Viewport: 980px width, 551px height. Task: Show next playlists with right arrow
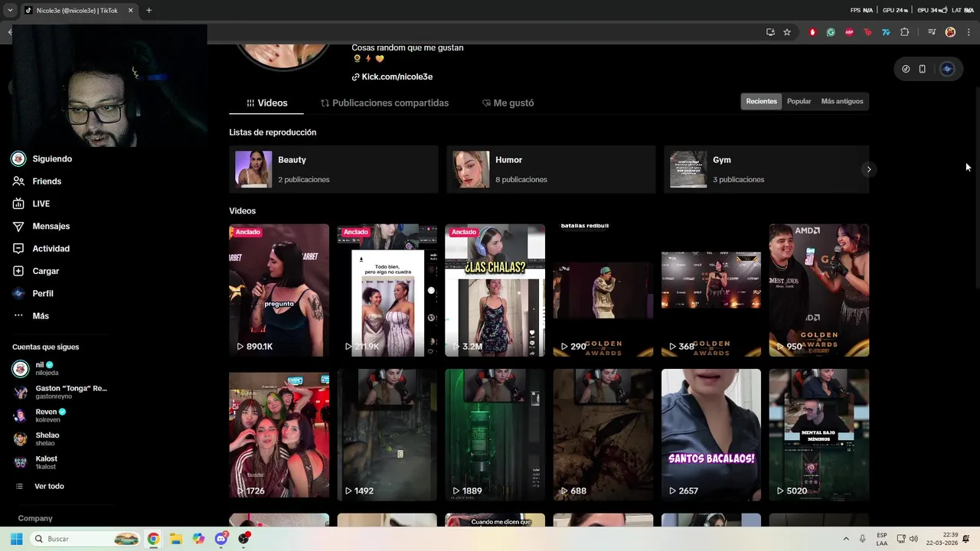pos(868,169)
